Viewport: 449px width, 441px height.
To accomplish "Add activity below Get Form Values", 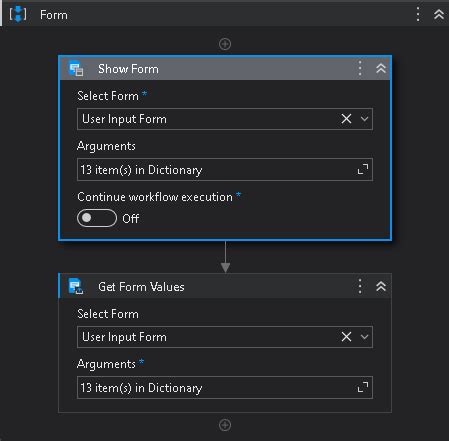I will coord(225,425).
